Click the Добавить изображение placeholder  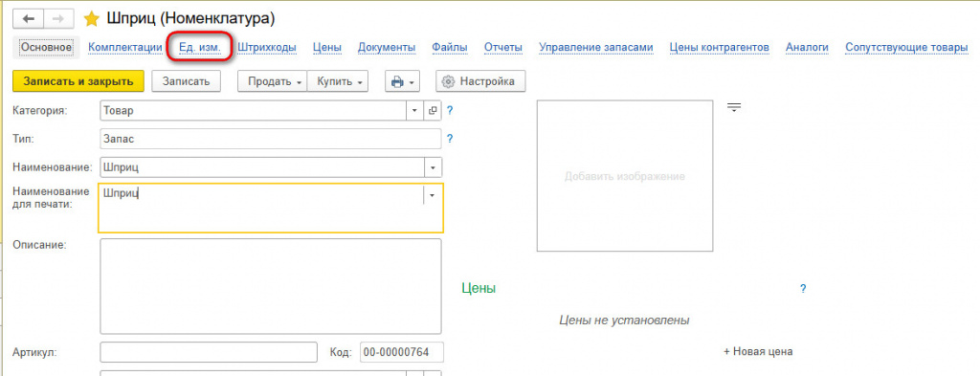pyautogui.click(x=624, y=176)
